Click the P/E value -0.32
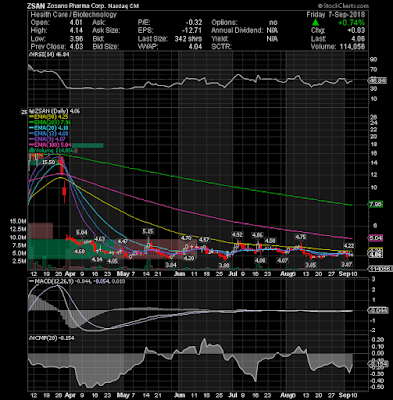Screen dimensions: 393x400 click(x=194, y=23)
